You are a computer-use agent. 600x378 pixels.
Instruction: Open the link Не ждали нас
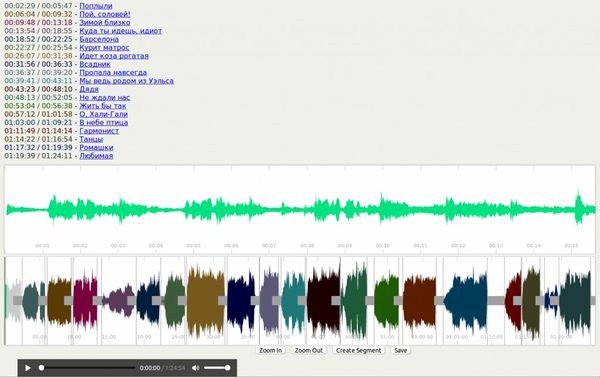104,98
